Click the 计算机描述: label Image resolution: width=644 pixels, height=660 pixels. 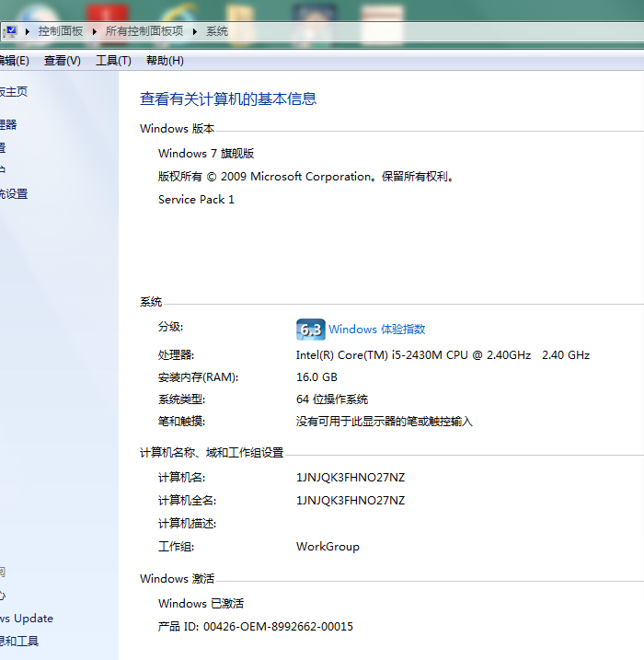click(187, 524)
